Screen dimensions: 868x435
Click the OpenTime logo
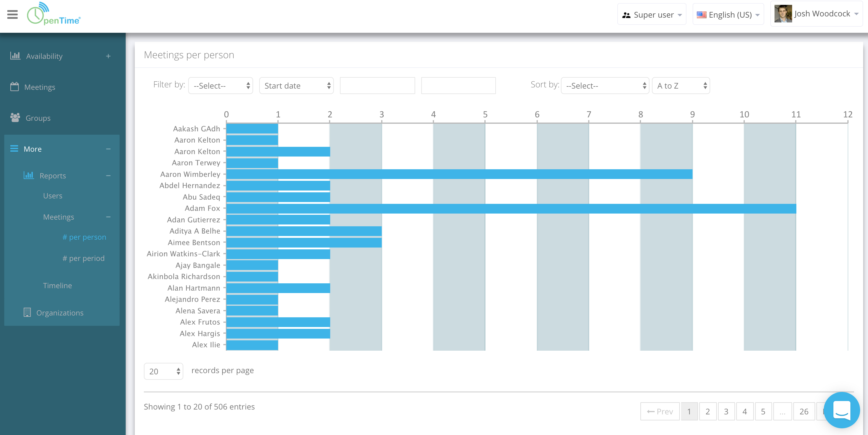[x=54, y=15]
